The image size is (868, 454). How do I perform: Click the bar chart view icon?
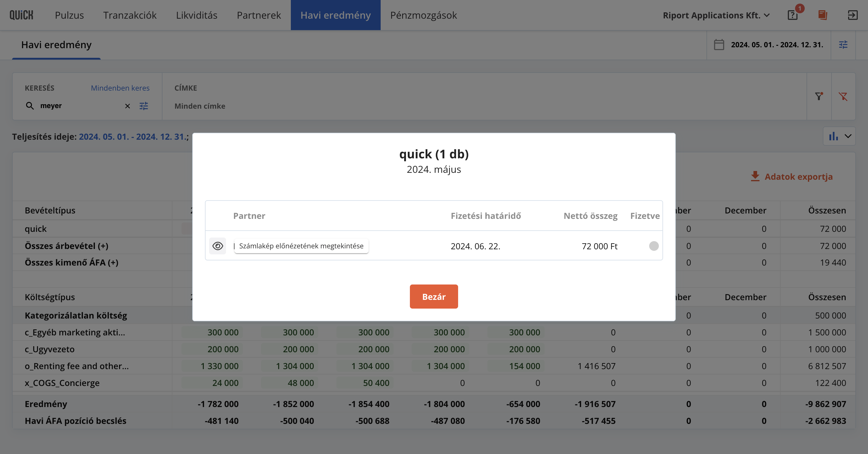coord(833,136)
